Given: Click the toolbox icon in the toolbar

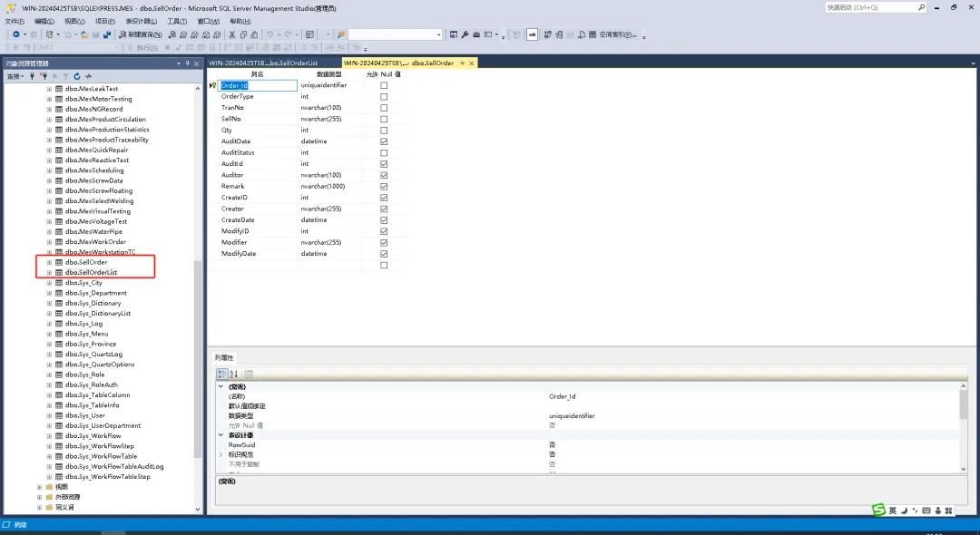Looking at the screenshot, I should pos(476,34).
